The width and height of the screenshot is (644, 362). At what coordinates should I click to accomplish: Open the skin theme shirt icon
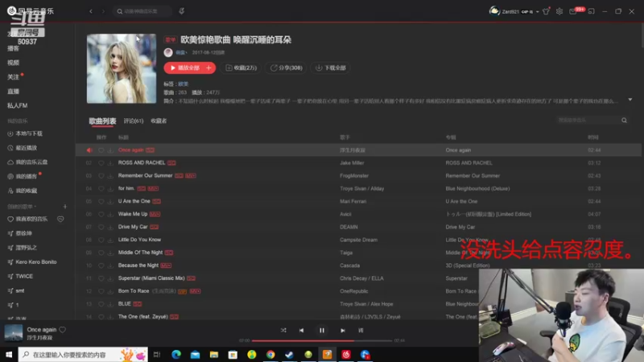pos(546,11)
